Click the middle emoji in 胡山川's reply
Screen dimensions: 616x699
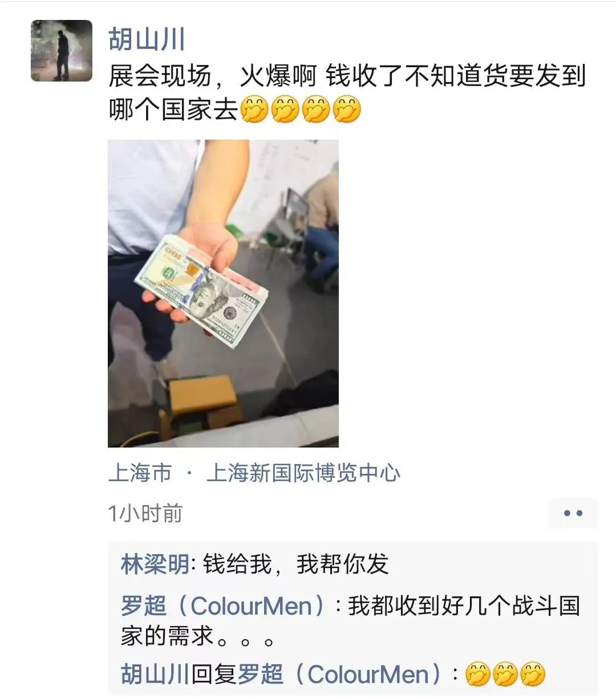(x=505, y=674)
